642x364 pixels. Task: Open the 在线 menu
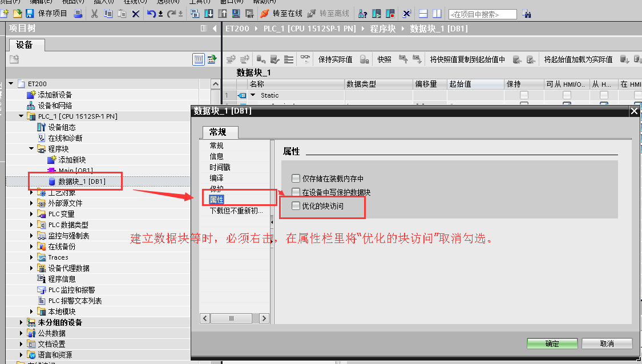[136, 3]
